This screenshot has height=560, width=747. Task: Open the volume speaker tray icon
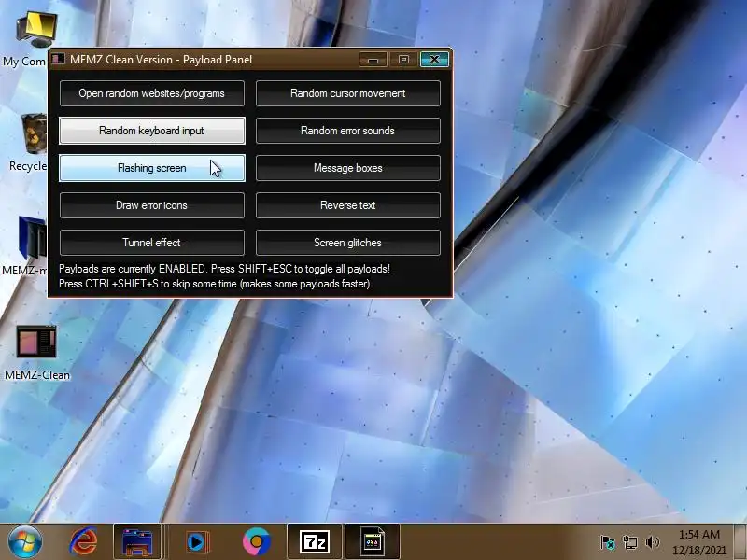[652, 542]
